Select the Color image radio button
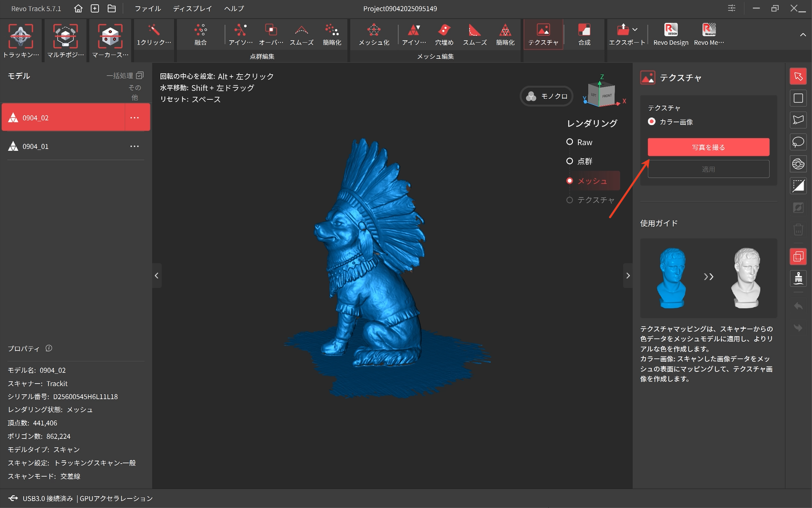 click(x=652, y=121)
